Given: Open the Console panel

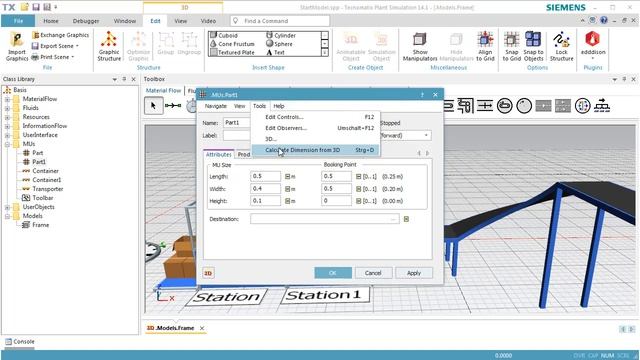Looking at the screenshot, I should coord(20,342).
